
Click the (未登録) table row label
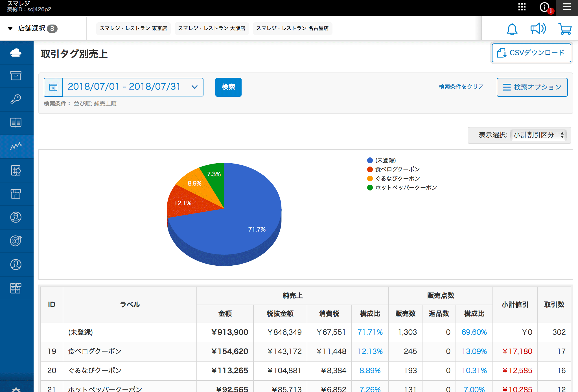tap(80, 332)
